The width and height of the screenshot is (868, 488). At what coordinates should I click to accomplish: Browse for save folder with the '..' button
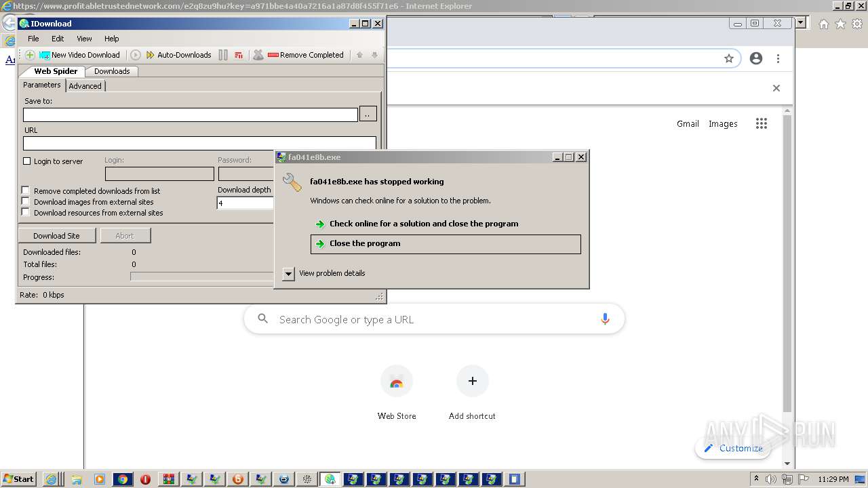pos(368,115)
